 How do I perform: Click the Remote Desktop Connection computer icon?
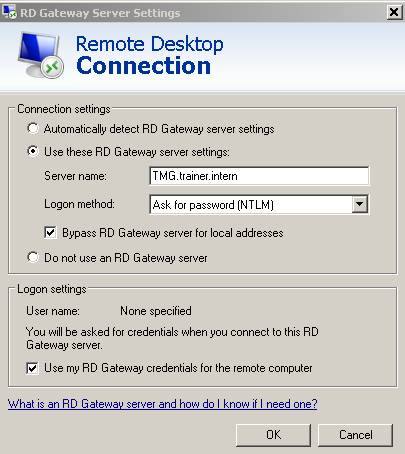(x=41, y=55)
